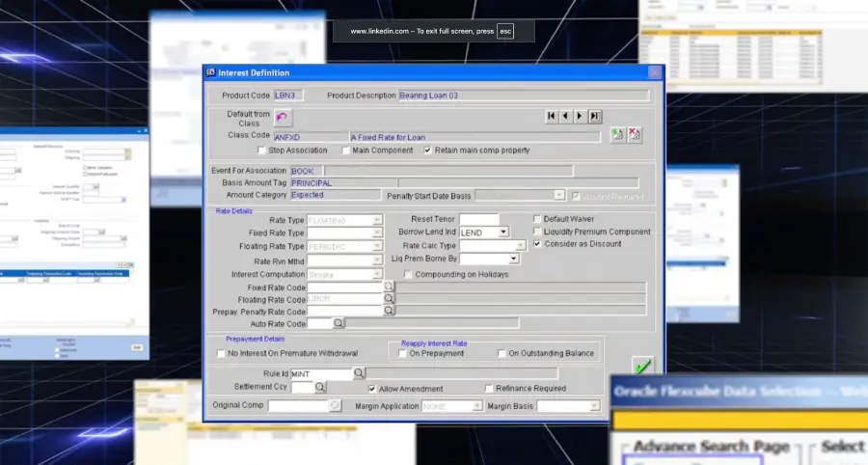Open Rule Id lookup magnifier
Screen dimensions: 868x465
pyautogui.click(x=359, y=373)
